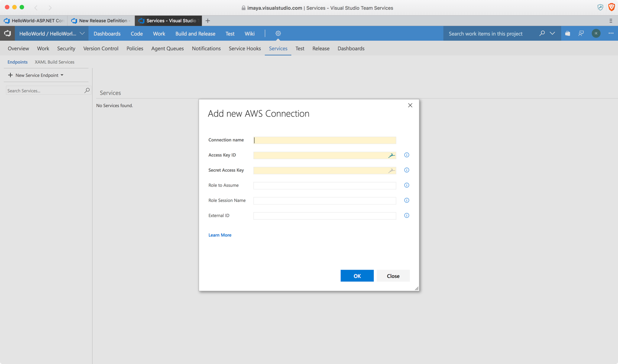Close the Add new AWS Connection dialog with X
The image size is (618, 364).
410,105
